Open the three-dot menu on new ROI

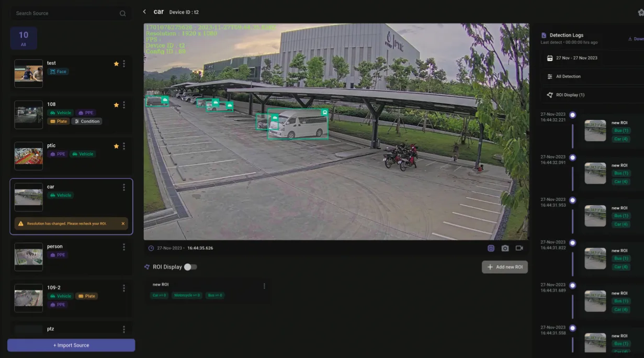click(x=264, y=286)
